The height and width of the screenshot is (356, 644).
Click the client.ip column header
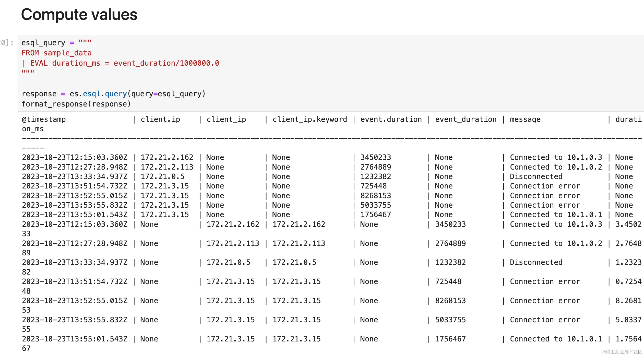[160, 119]
